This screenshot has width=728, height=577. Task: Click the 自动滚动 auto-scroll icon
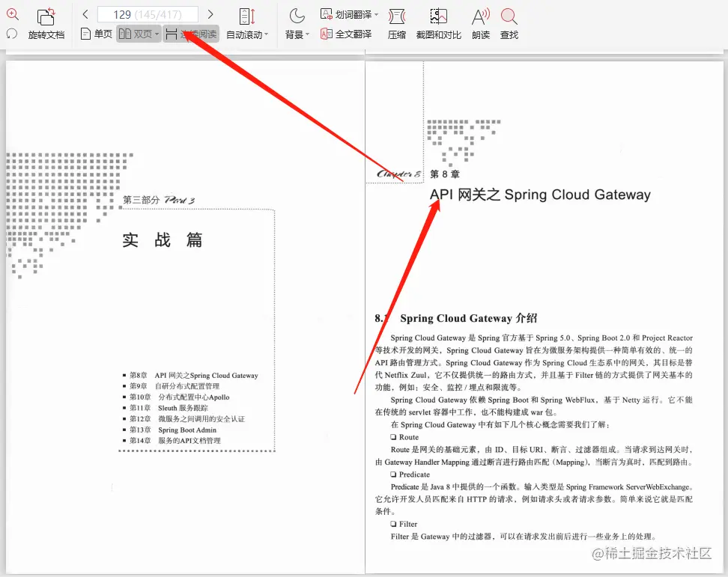247,16
